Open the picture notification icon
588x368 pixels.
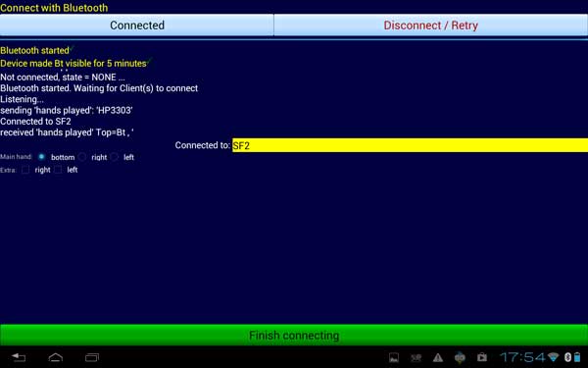pos(394,357)
